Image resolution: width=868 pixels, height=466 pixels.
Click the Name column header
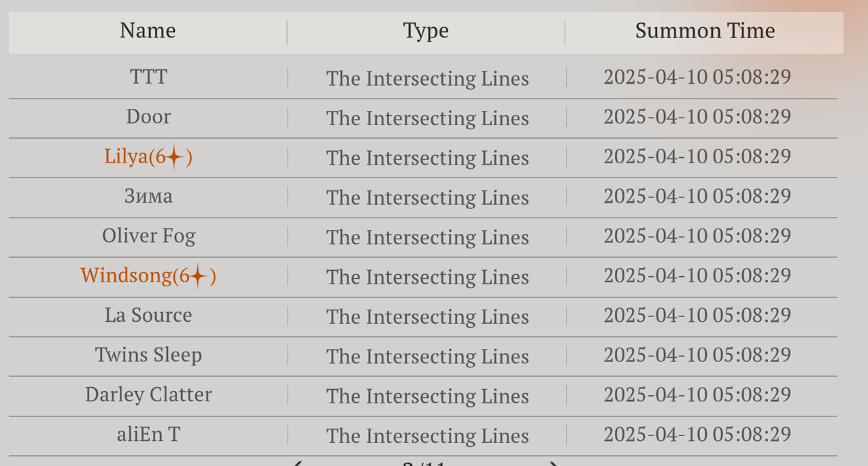[x=148, y=31]
